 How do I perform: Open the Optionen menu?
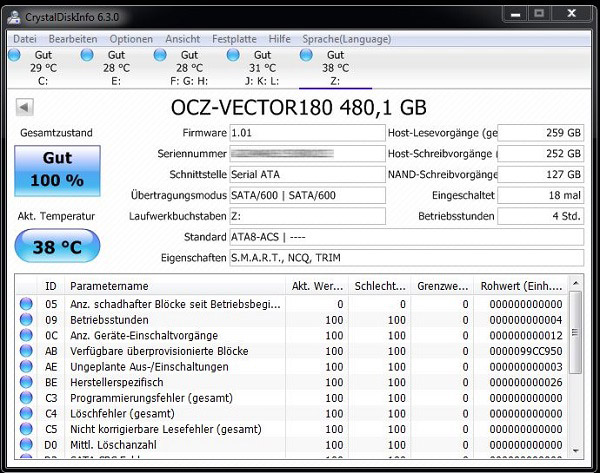click(x=131, y=39)
